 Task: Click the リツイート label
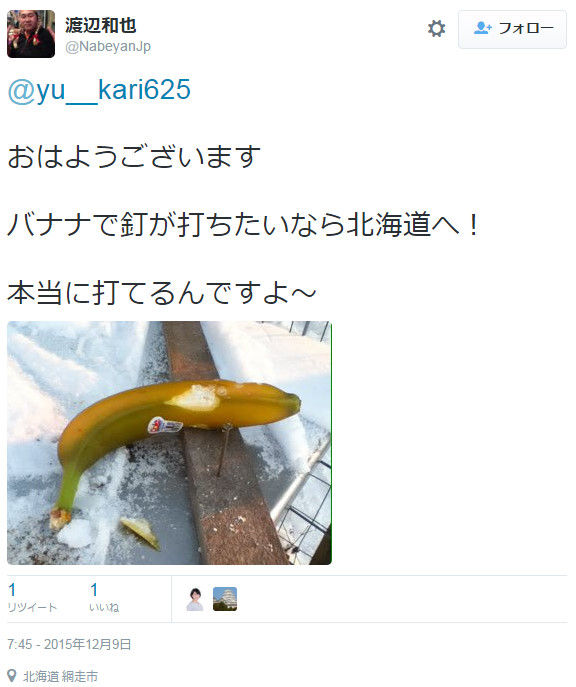32,607
